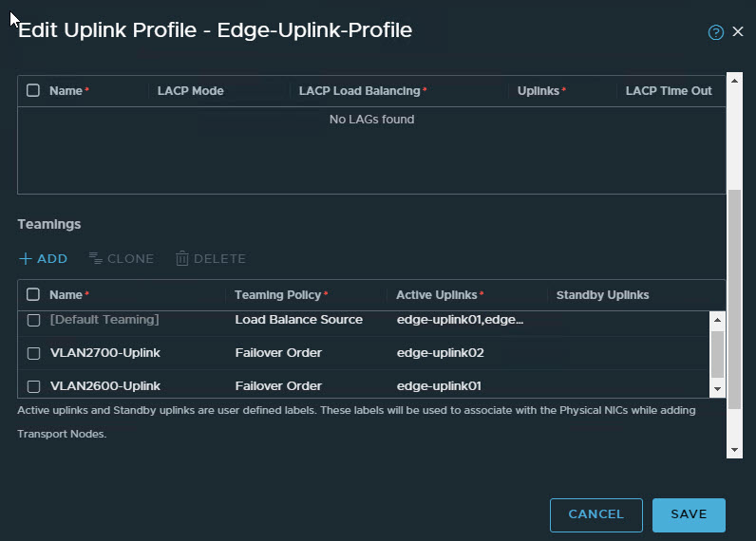Click dialog scrollbar up arrow
The width and height of the screenshot is (756, 541).
click(734, 80)
